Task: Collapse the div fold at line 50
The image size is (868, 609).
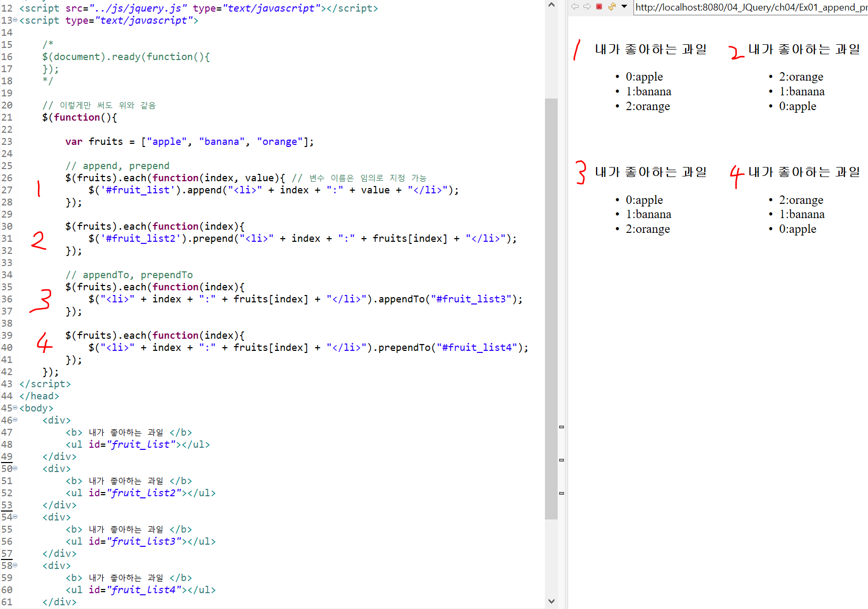Action: [x=15, y=468]
